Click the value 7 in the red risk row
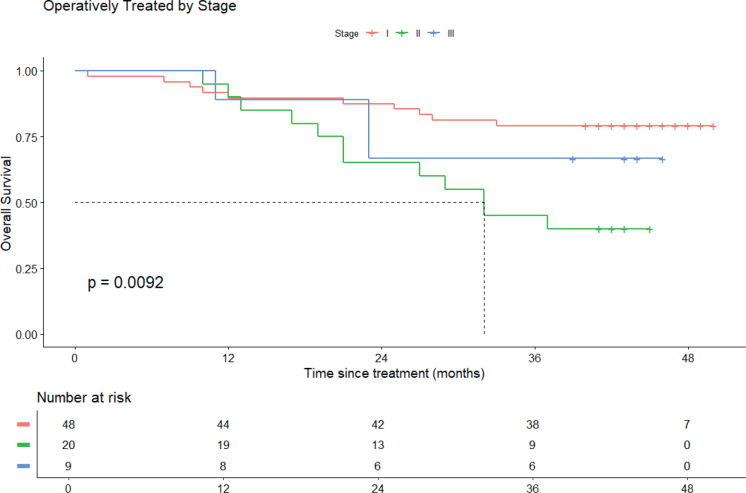746x493 pixels. 688,424
